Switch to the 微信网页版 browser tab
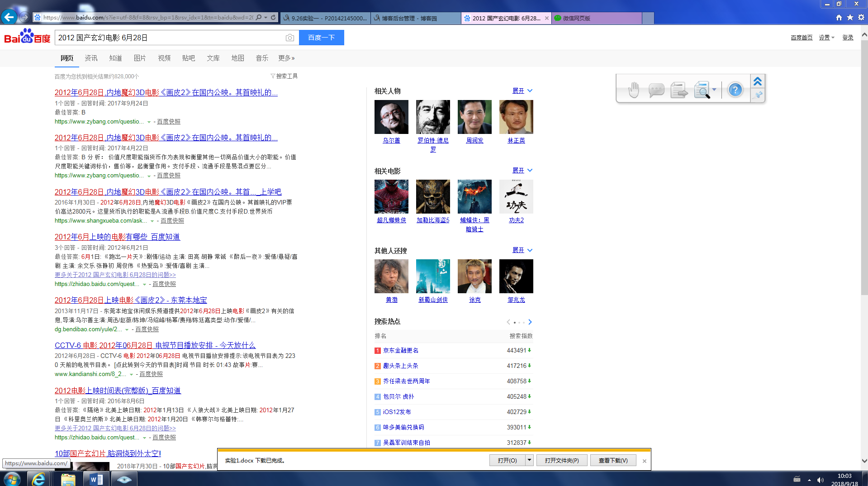 point(597,18)
